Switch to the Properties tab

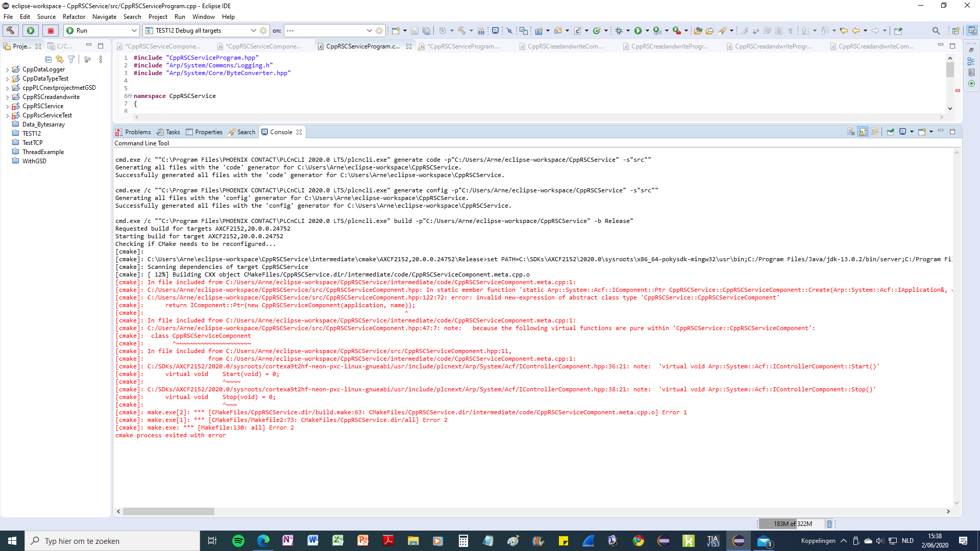tap(204, 132)
